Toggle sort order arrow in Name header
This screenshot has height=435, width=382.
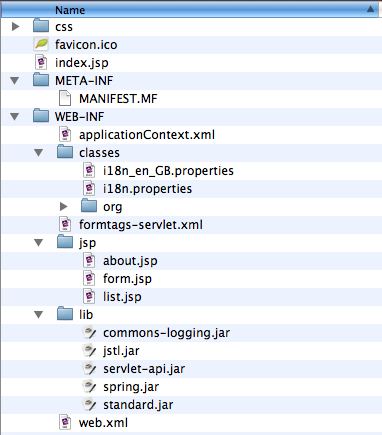coord(370,9)
